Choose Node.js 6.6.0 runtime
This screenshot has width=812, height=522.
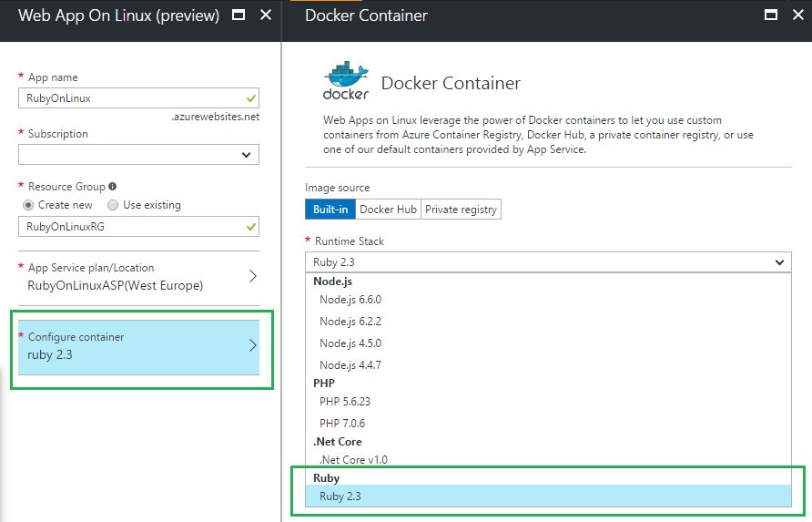click(x=548, y=300)
